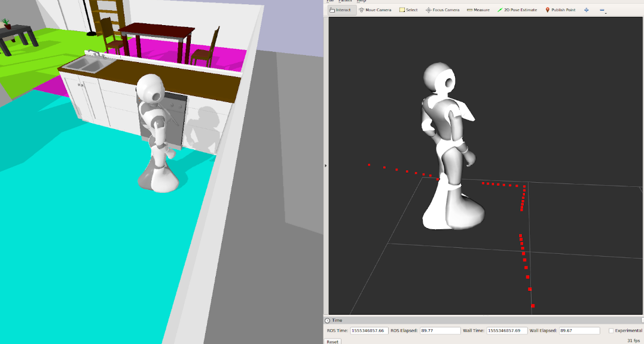Open the Help menu
The image size is (644, 344).
(x=361, y=1)
